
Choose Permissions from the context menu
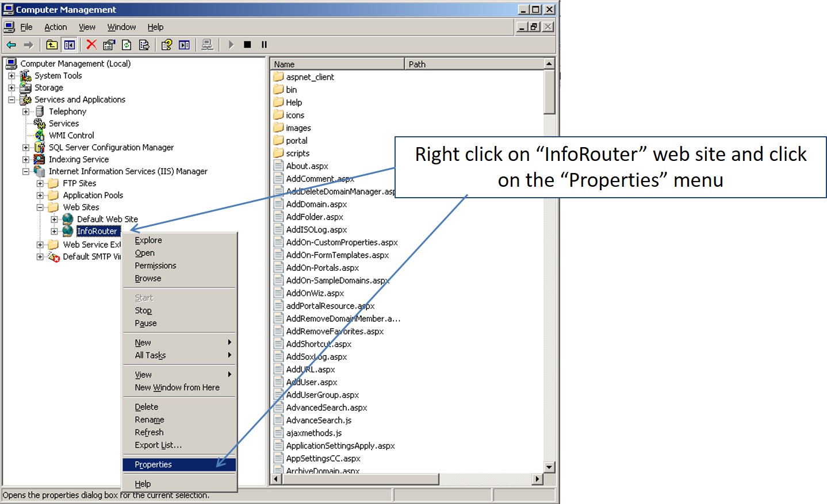(179, 266)
